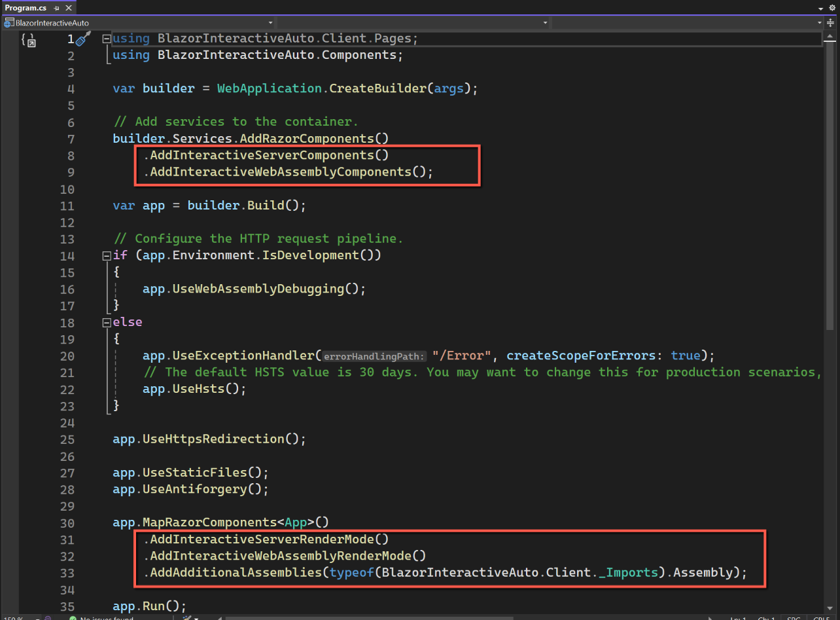Viewport: 840px width, 620px height.
Task: Click the 150% zoom level control
Action: [12, 617]
